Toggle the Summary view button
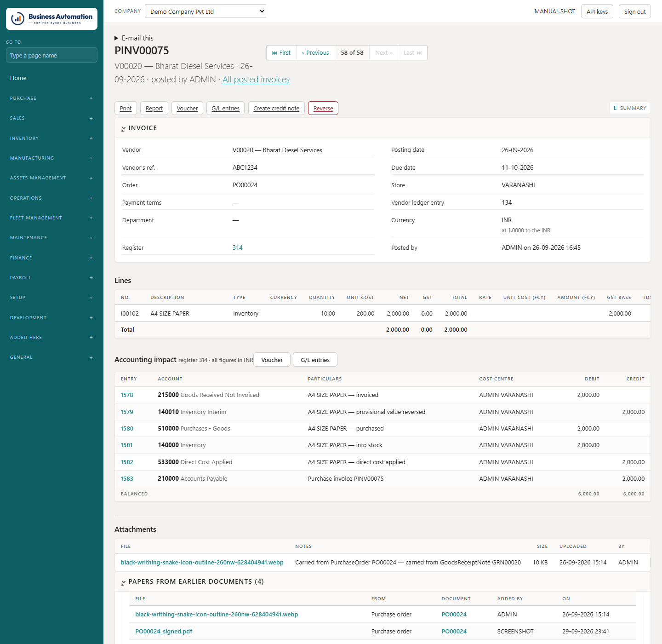 [x=630, y=108]
